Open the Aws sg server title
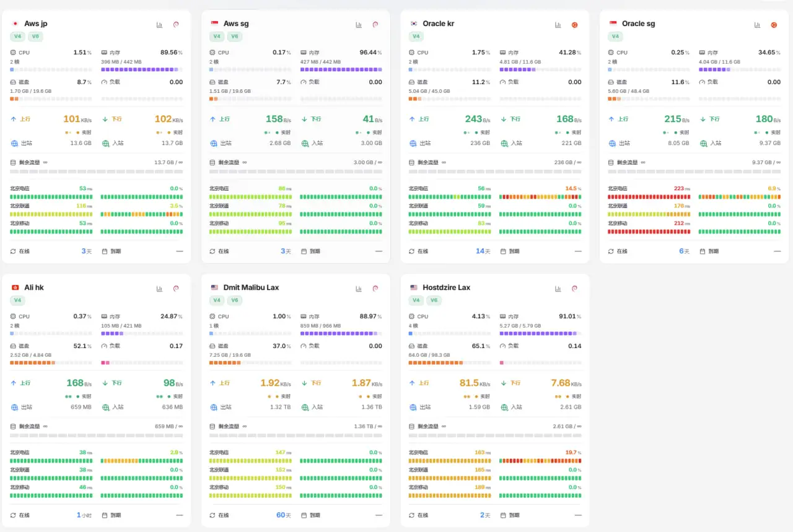 pyautogui.click(x=236, y=24)
